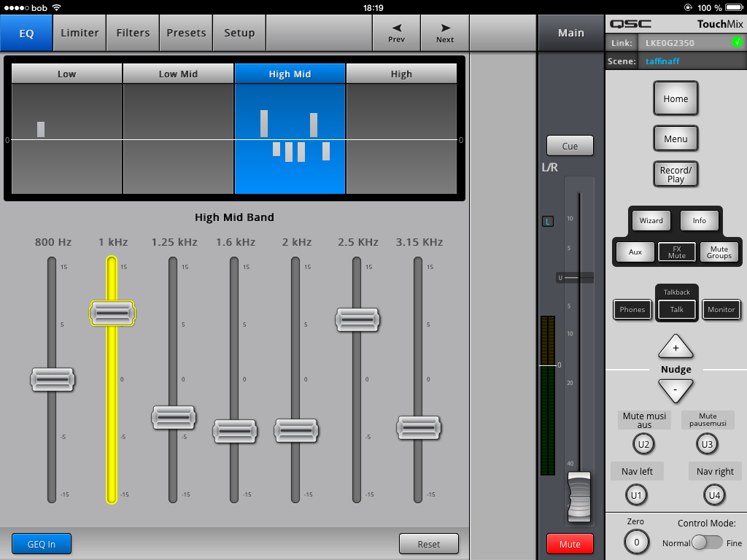This screenshot has height=560, width=747.
Task: Activate Talkback Talk button
Action: pyautogui.click(x=676, y=309)
